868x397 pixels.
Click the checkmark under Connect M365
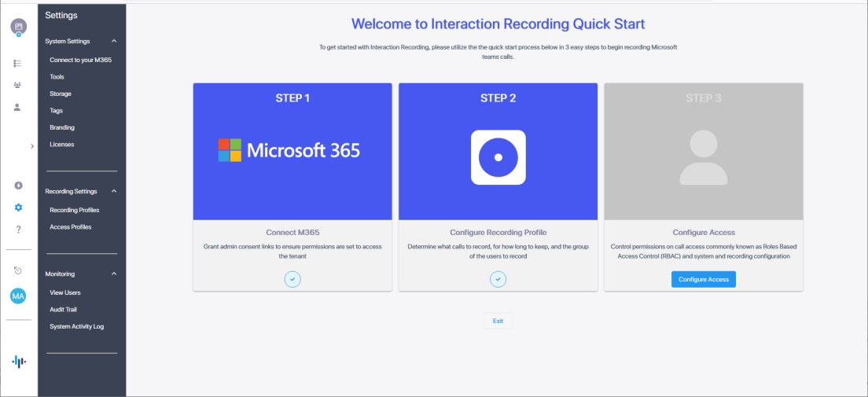coord(292,278)
